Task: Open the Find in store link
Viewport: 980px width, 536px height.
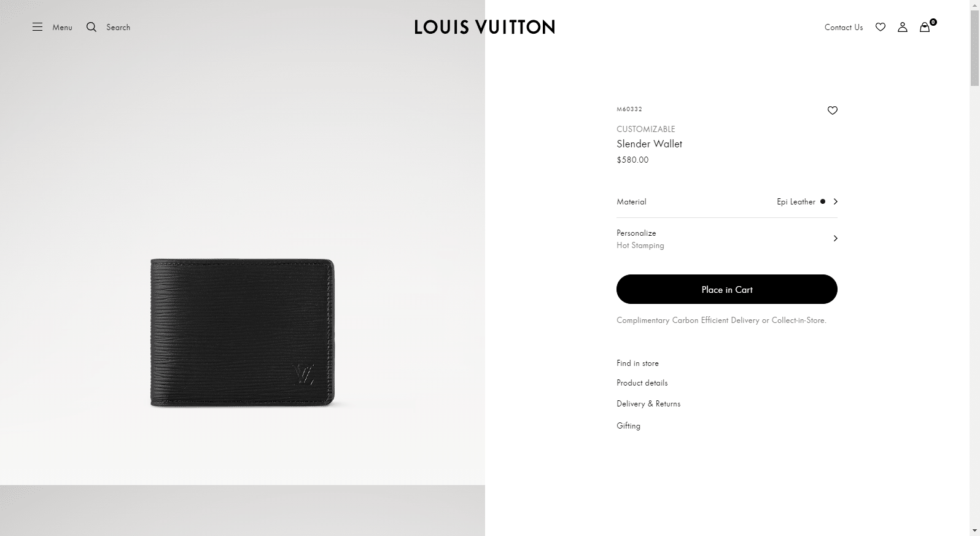Action: coord(637,363)
